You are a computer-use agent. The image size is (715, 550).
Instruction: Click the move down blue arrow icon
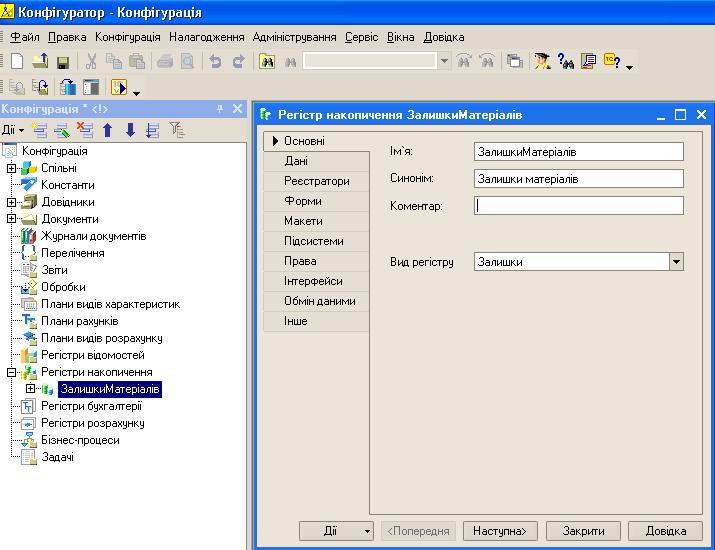129,130
